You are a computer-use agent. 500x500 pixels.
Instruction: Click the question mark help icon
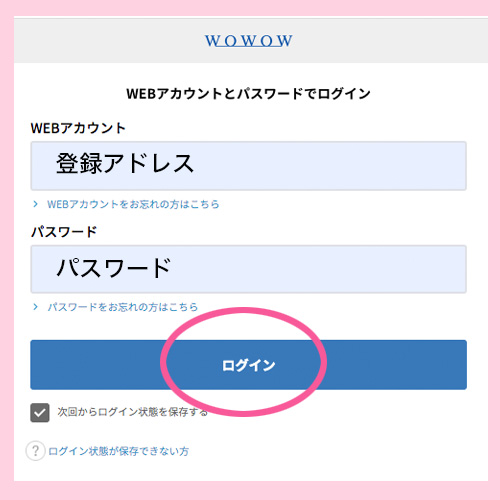point(35,451)
